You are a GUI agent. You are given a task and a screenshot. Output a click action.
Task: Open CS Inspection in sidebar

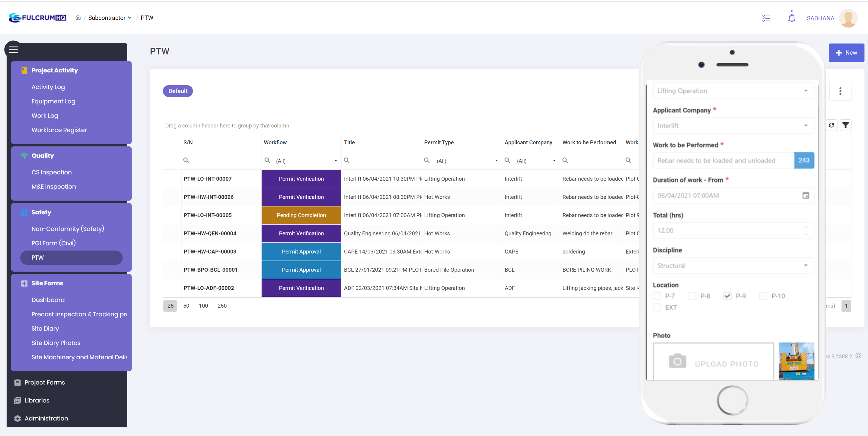tap(52, 172)
